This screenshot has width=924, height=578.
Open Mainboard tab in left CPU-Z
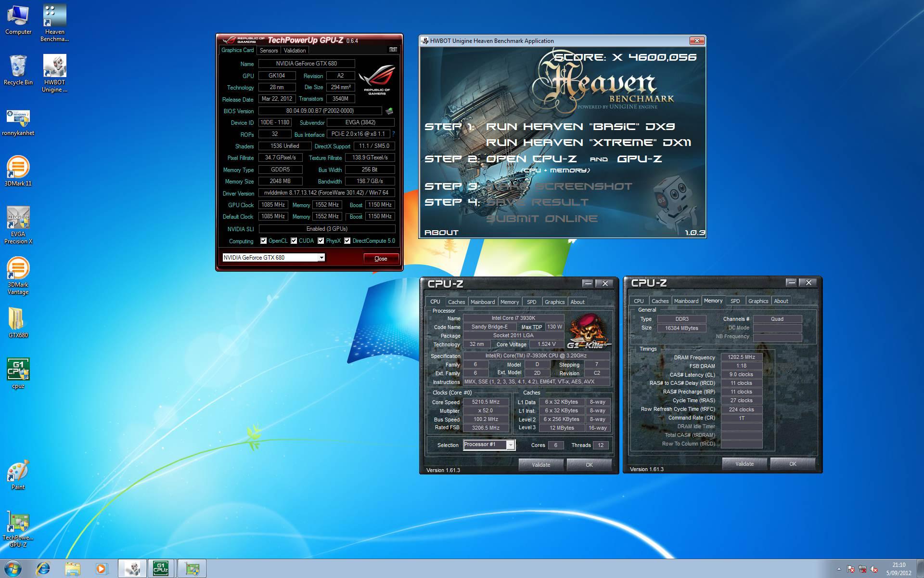(x=483, y=302)
